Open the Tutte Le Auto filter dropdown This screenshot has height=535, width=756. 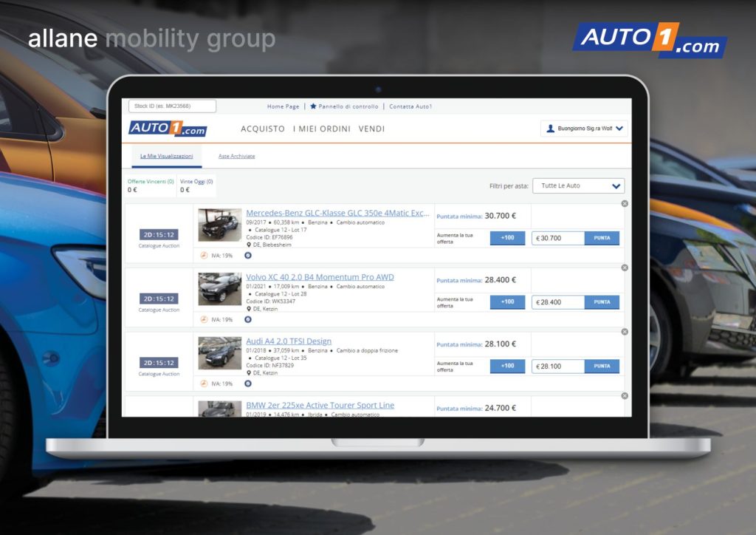pyautogui.click(x=579, y=185)
